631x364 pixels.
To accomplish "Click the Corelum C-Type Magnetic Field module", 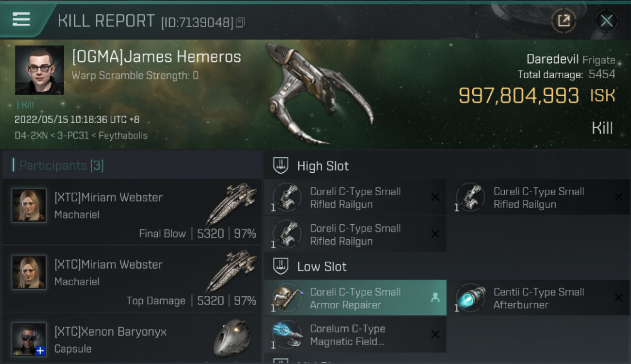I will coord(355,335).
